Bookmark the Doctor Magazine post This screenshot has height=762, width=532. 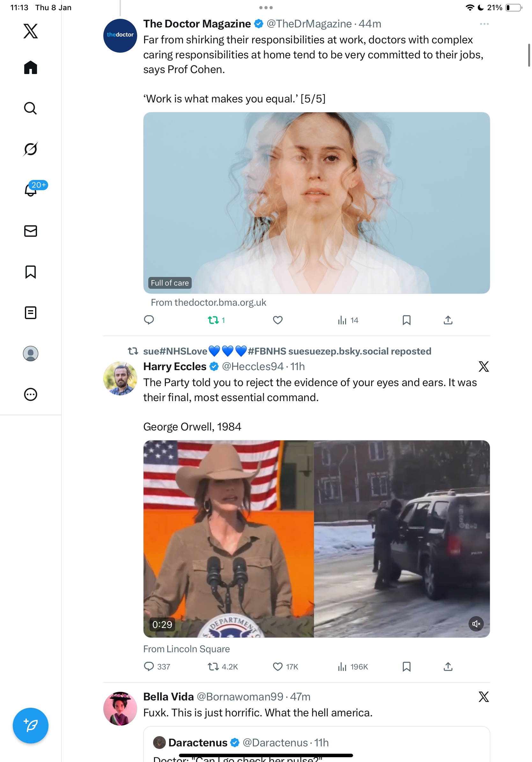tap(406, 320)
